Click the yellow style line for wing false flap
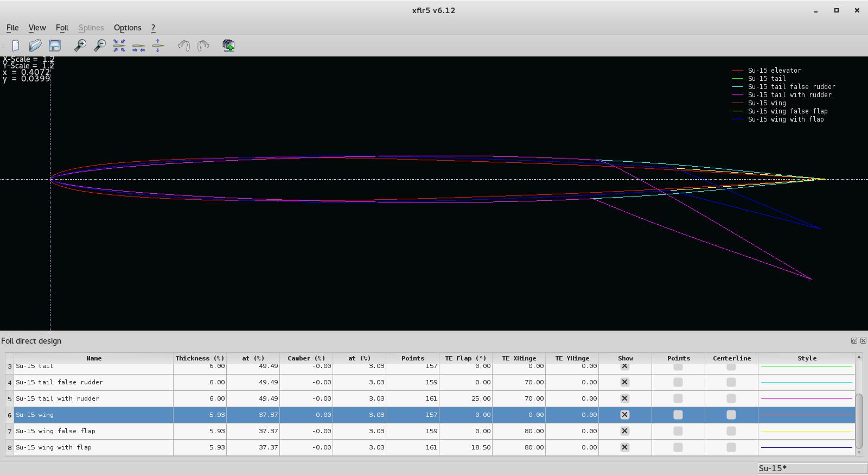Viewport: 868px width, 475px height. (807, 431)
